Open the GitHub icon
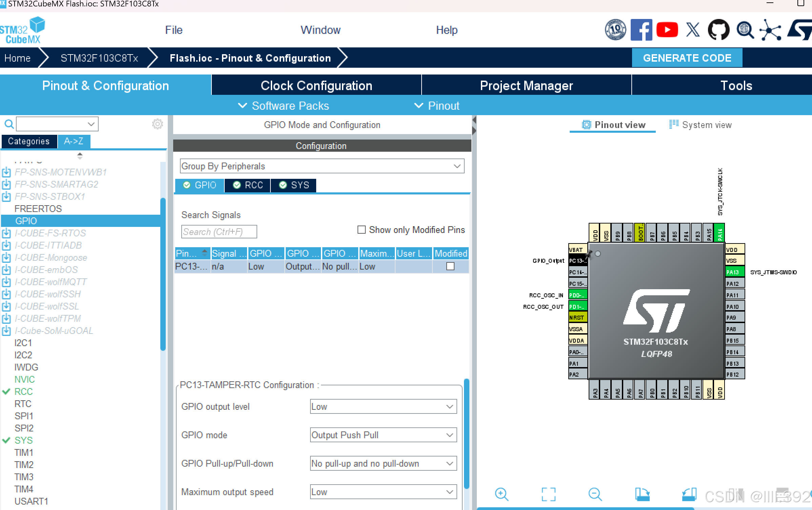 pos(718,30)
